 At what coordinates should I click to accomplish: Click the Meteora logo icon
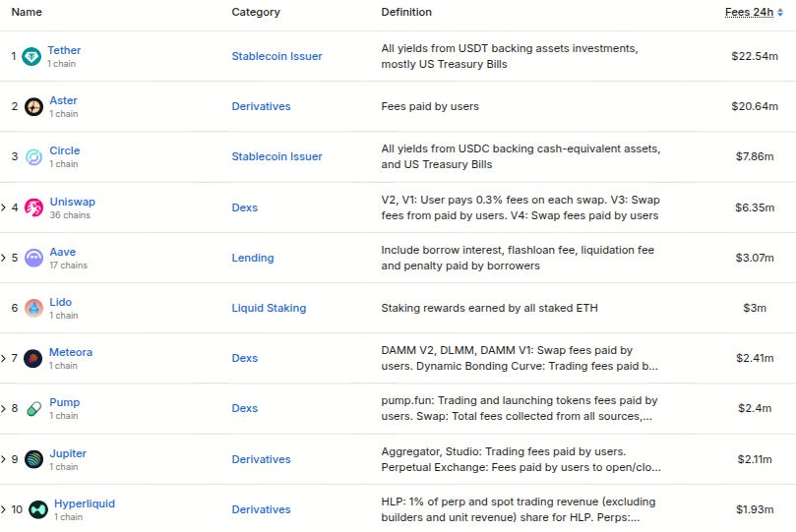33,358
